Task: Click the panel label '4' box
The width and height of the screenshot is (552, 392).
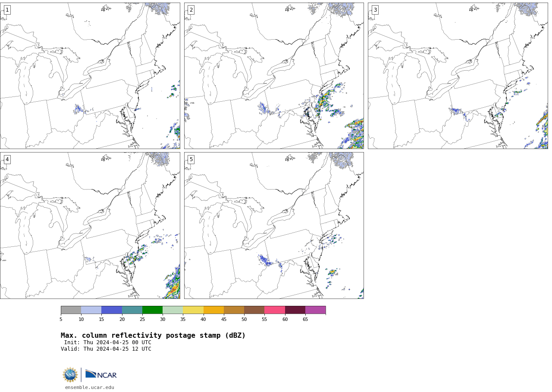Action: (x=7, y=159)
